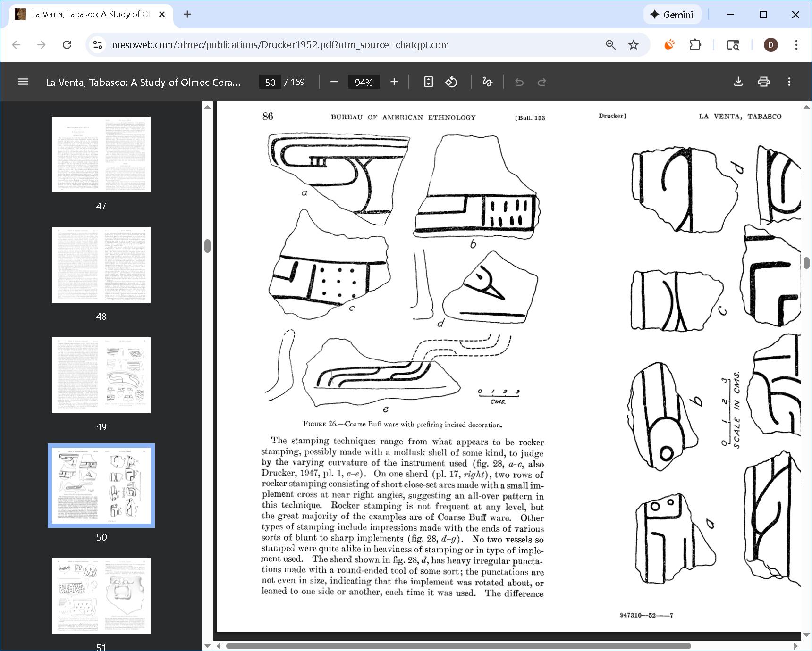Click the zoom out minus button
Screen dimensions: 812x651
334,82
